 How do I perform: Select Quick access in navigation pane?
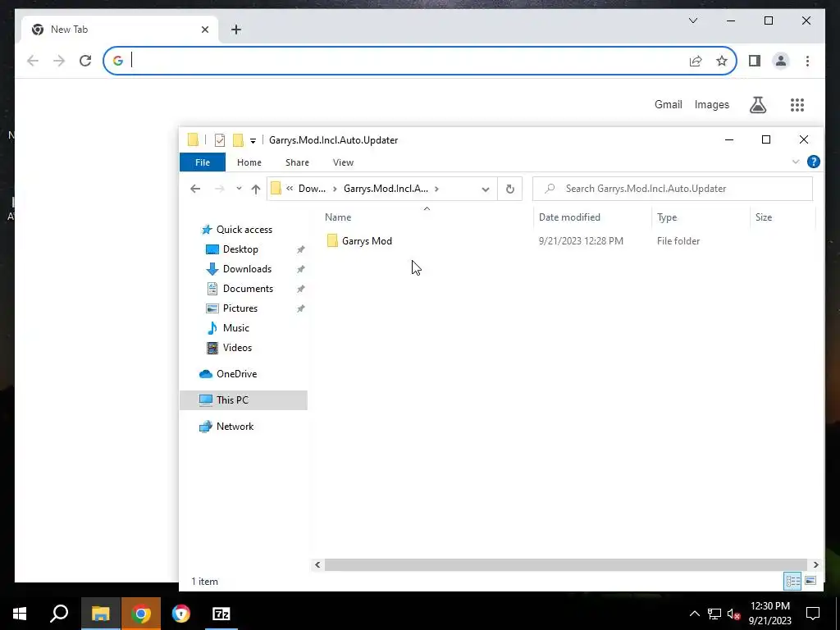coord(244,230)
